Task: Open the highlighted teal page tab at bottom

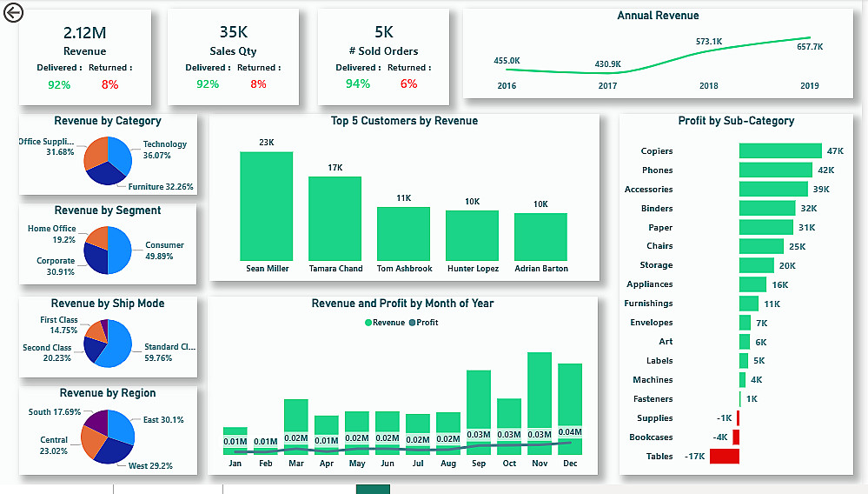Action: [373, 489]
